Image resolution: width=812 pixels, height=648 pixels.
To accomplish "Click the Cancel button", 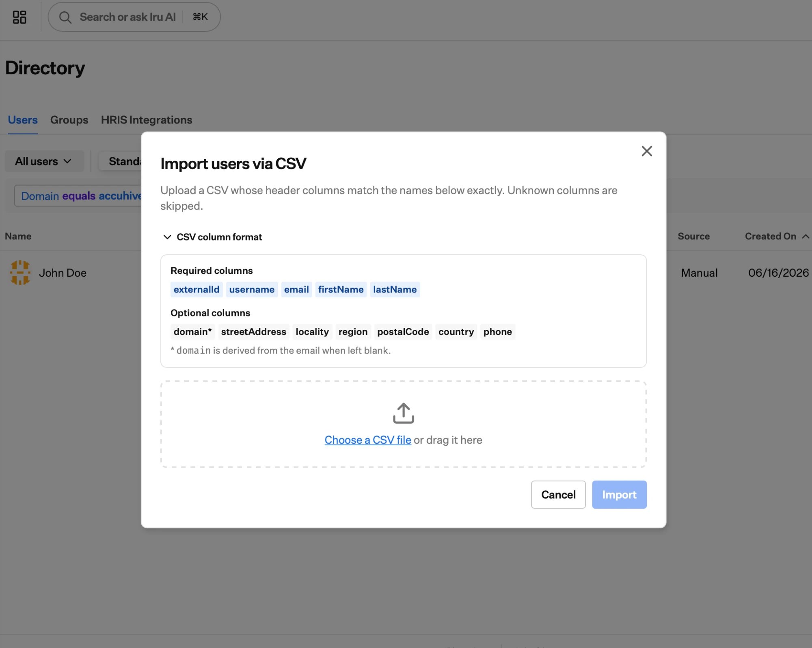I will [558, 494].
